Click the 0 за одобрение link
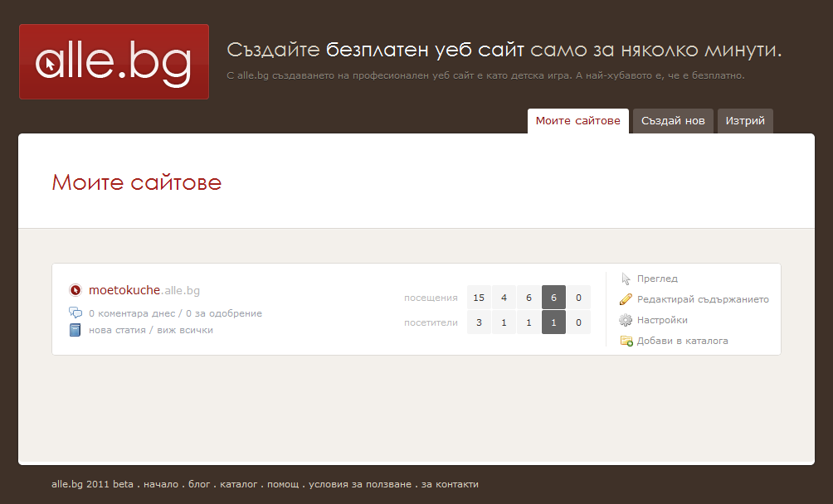This screenshot has height=504, width=833. pos(224,313)
